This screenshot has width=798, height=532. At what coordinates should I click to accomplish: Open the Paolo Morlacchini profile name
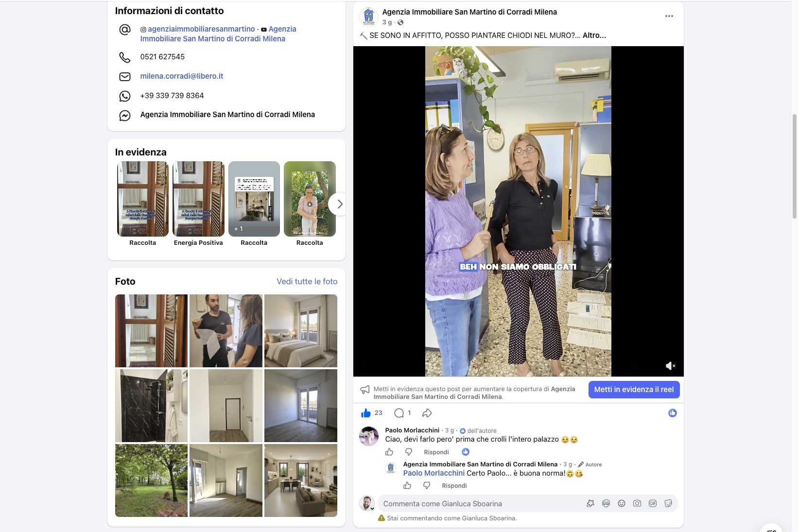[x=412, y=430]
